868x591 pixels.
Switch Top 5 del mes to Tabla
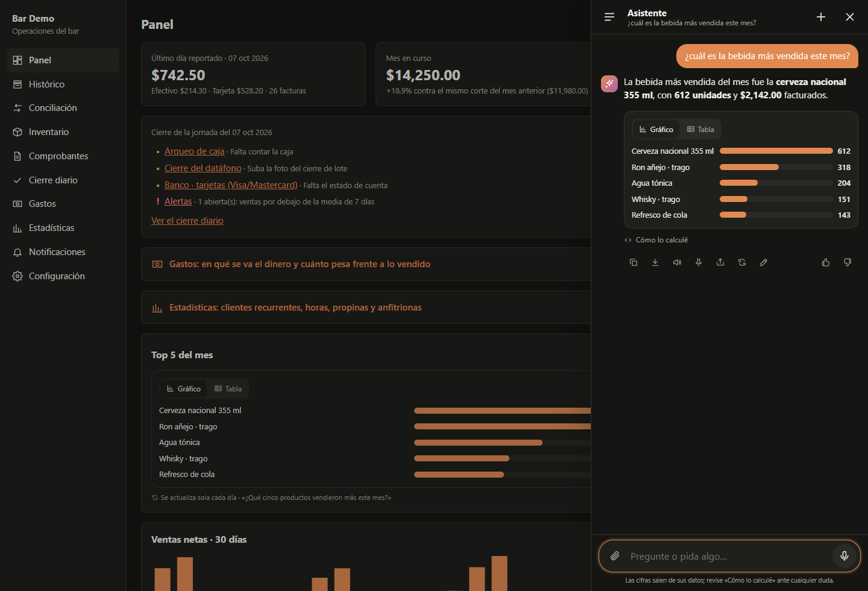coord(228,389)
